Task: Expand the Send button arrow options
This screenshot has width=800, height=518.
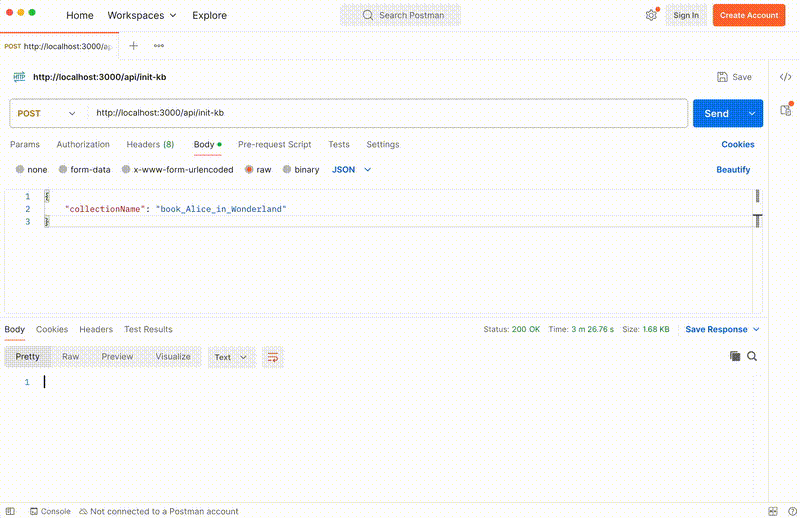Action: tap(752, 113)
